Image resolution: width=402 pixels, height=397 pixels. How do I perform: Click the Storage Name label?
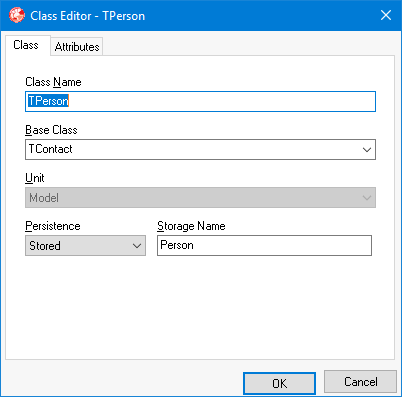tap(191, 226)
